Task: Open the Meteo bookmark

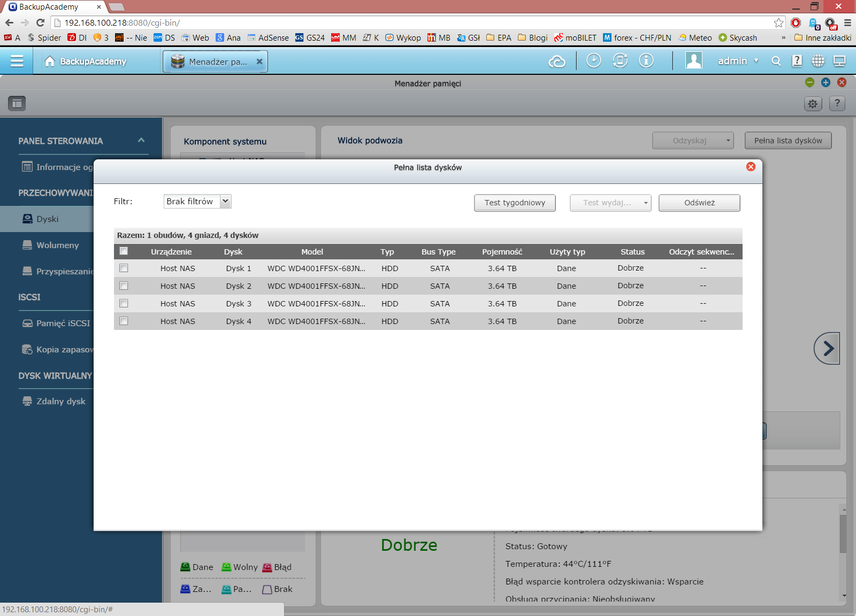Action: pos(695,37)
